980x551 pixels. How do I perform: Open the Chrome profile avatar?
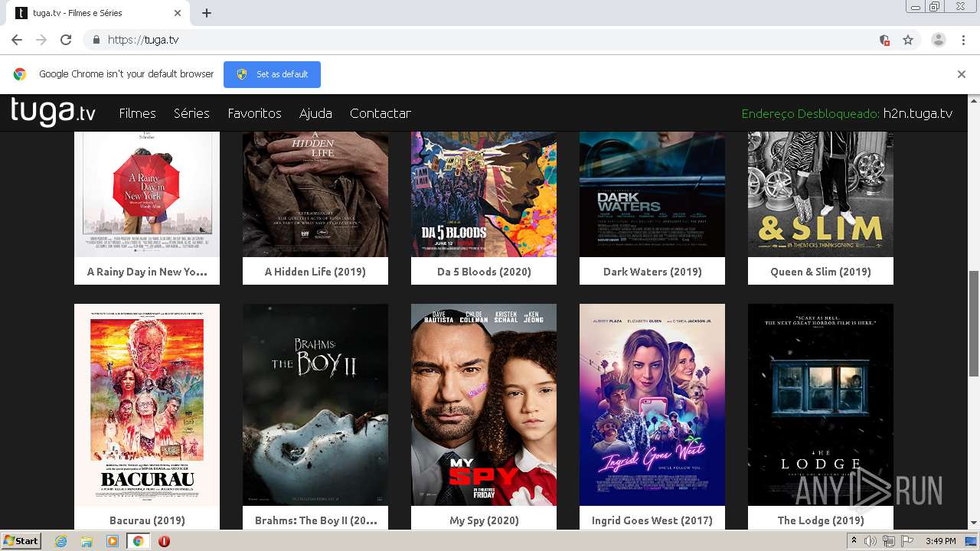[939, 40]
